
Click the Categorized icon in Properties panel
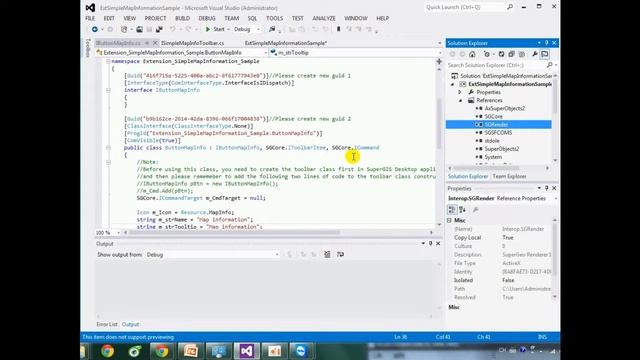coord(452,210)
